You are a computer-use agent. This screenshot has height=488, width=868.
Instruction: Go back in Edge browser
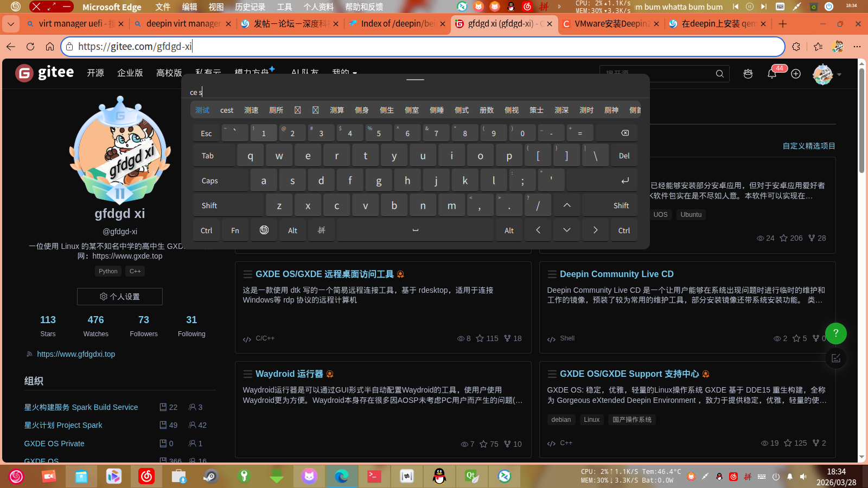[11, 47]
